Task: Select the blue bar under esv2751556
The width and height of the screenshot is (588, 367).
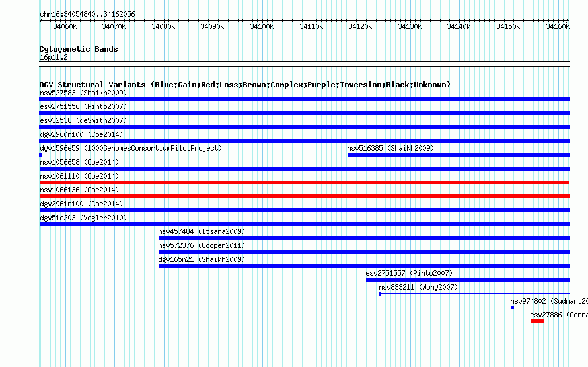Action: (304, 113)
